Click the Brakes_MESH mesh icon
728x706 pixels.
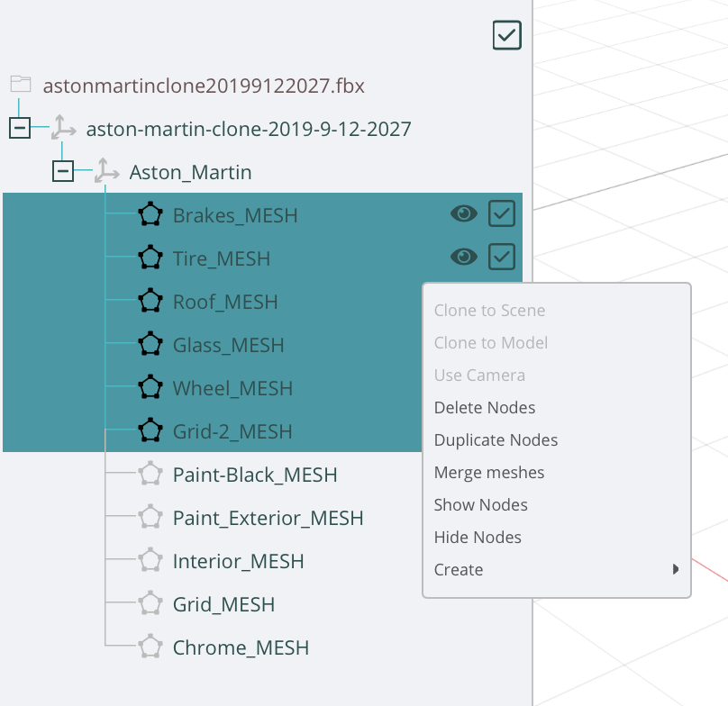[150, 215]
